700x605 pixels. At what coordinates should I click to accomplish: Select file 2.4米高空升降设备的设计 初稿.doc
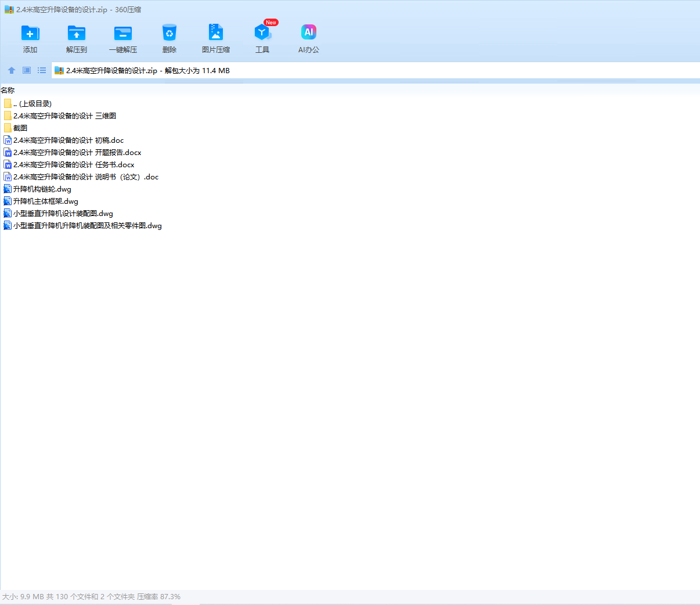[68, 140]
